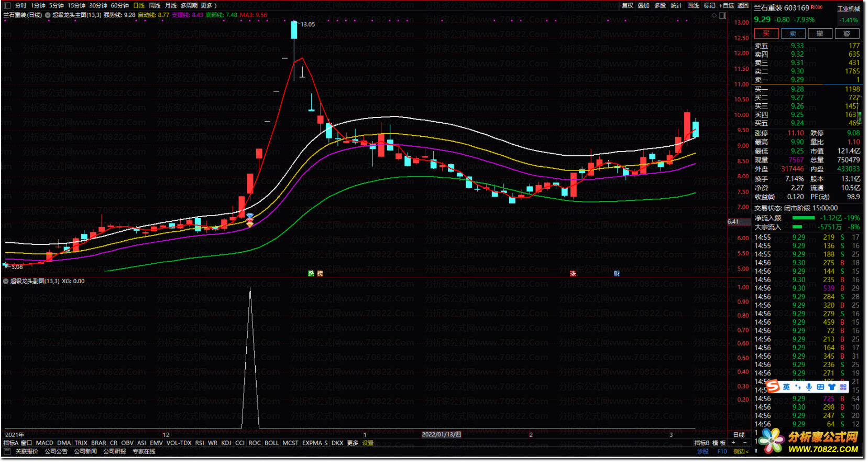Click the 日线 label right of time axis
This screenshot has width=868, height=462.
tap(739, 435)
